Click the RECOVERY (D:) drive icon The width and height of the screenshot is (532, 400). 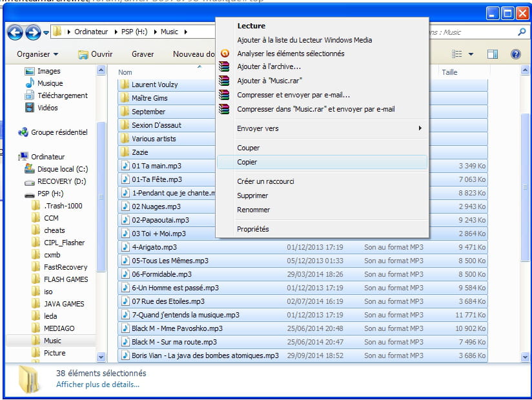(30, 183)
